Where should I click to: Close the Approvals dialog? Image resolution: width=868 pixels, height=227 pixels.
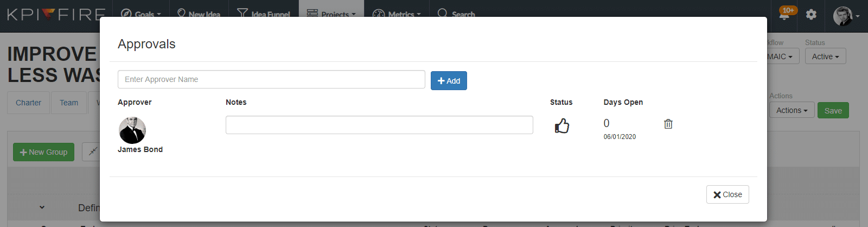727,194
